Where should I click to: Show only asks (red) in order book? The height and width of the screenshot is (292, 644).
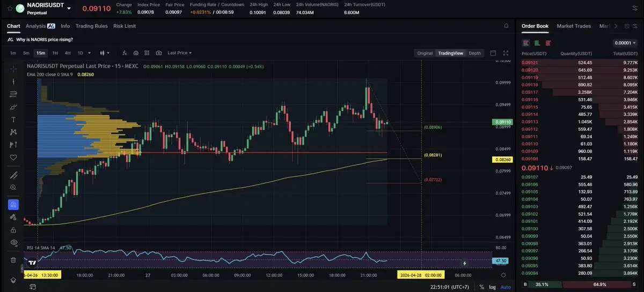548,43
